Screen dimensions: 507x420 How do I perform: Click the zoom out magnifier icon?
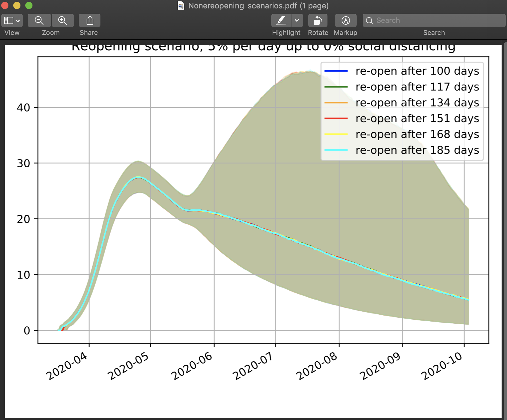tap(39, 20)
